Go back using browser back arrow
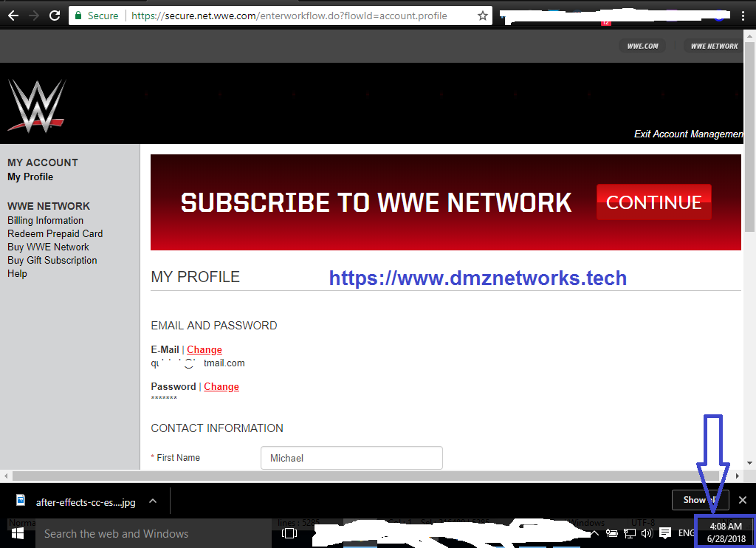The height and width of the screenshot is (548, 756). [x=13, y=16]
